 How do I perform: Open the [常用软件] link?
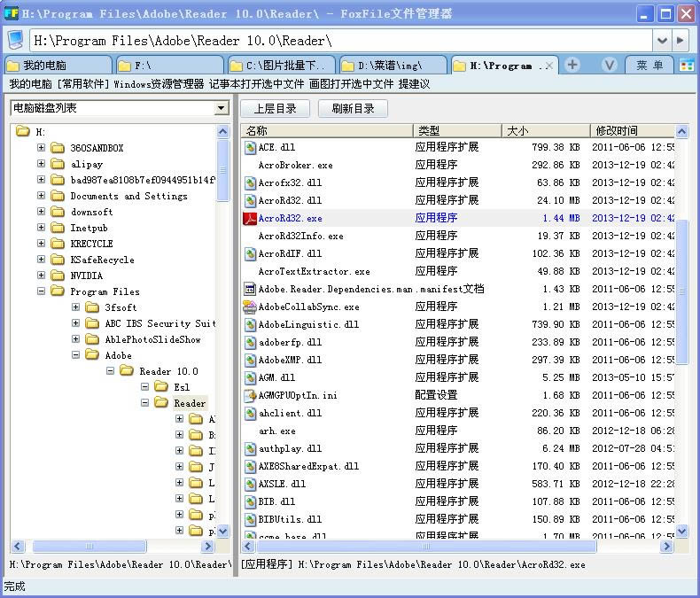pos(83,84)
